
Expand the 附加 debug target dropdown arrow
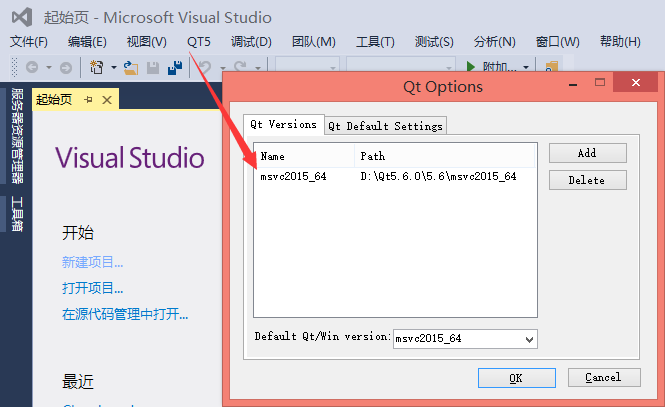point(526,67)
